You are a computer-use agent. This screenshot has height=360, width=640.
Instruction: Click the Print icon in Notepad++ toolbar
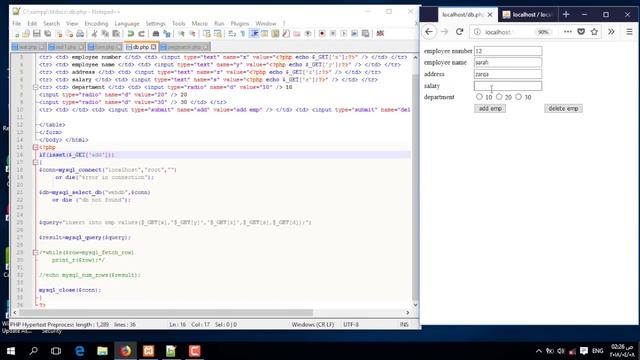coord(80,33)
